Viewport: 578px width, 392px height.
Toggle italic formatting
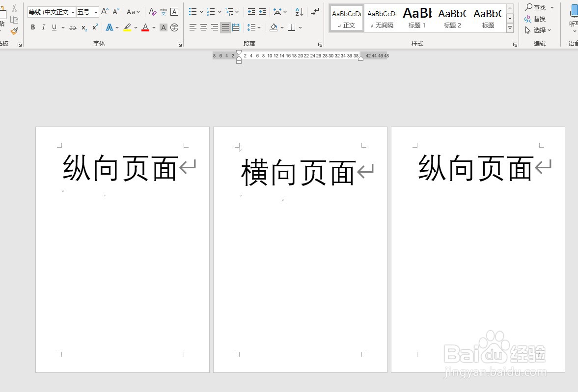point(43,27)
